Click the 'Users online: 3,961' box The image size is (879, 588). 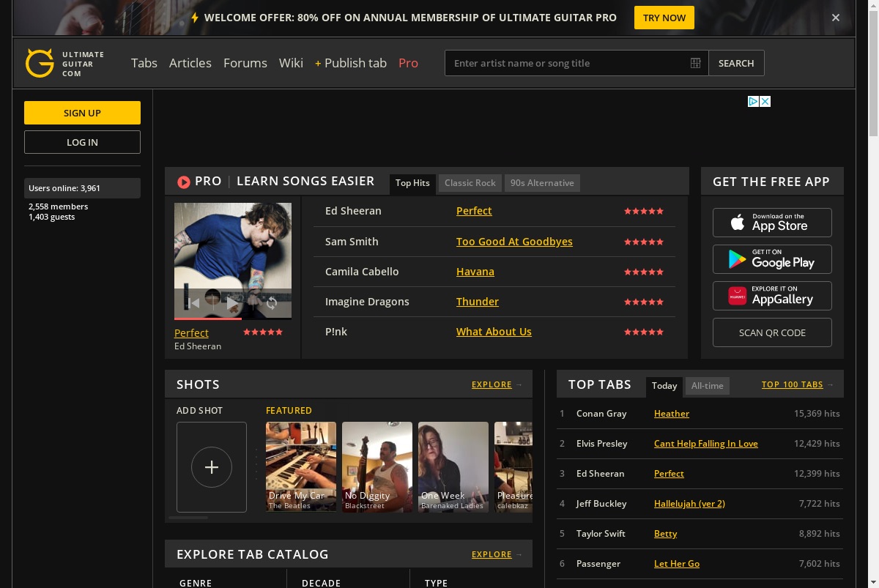point(82,188)
